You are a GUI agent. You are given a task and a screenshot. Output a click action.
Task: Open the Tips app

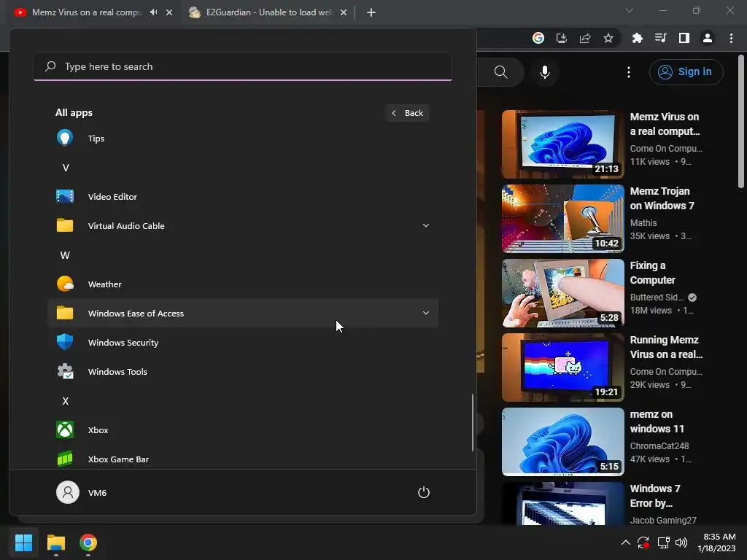click(242, 139)
